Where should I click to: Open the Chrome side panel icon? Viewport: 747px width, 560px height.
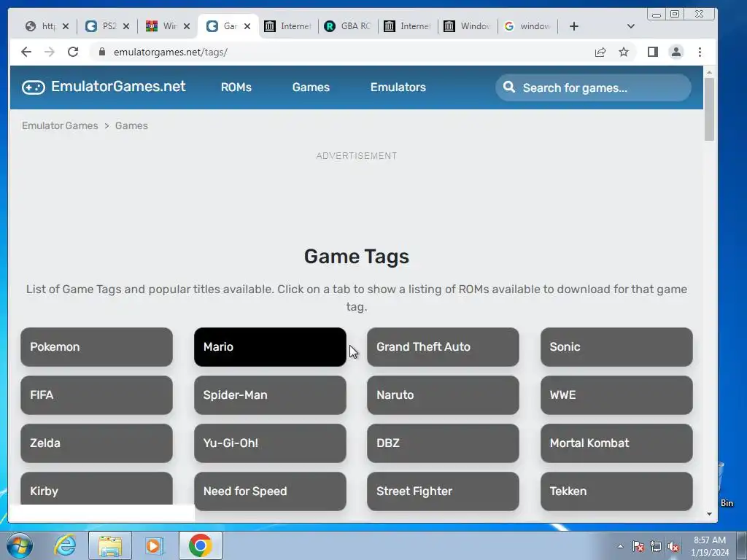(653, 52)
